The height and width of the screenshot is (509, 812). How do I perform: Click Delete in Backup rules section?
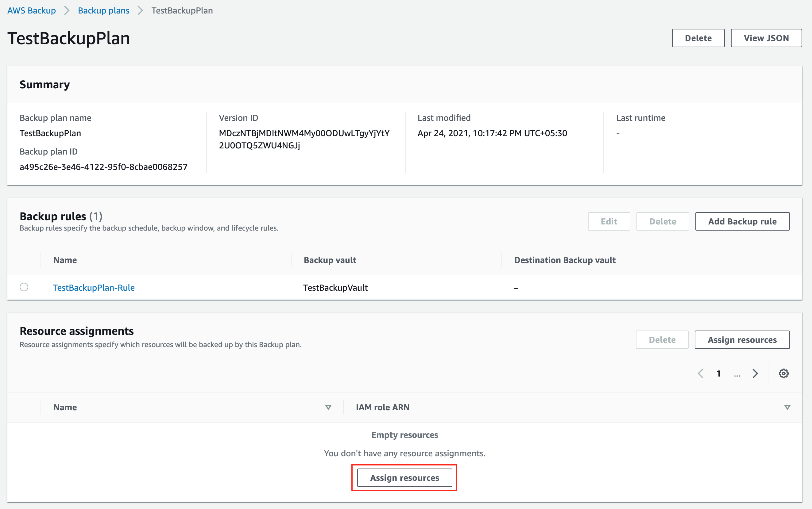663,221
